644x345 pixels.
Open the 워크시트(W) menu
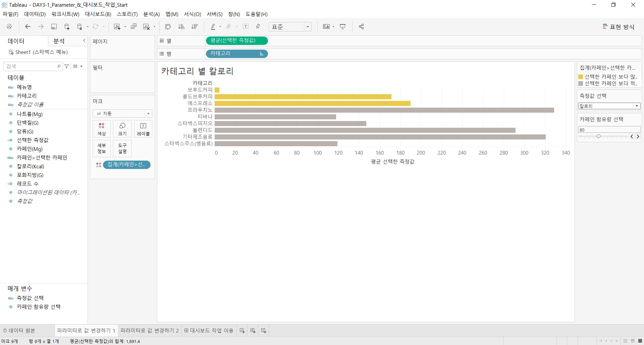[65, 14]
